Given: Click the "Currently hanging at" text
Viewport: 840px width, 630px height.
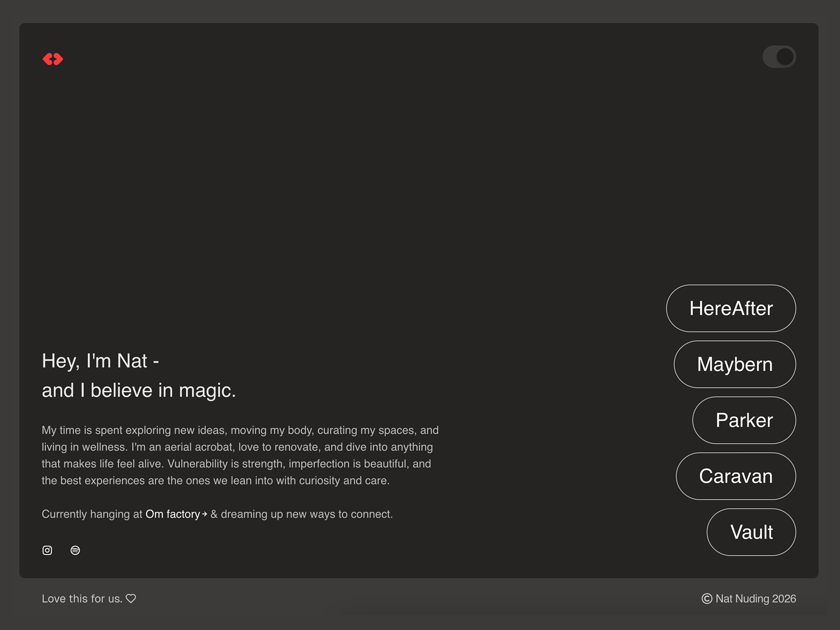Looking at the screenshot, I should [92, 514].
